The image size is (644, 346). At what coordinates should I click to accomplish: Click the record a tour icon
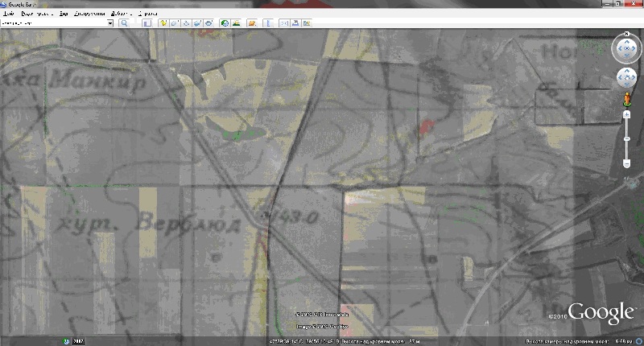209,23
